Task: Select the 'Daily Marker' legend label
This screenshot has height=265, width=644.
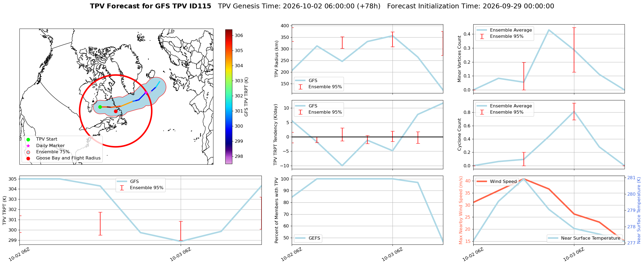Action: pyautogui.click(x=51, y=146)
